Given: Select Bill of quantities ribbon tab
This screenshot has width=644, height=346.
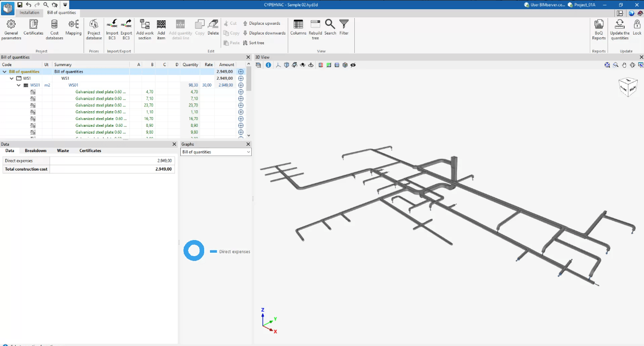Looking at the screenshot, I should [61, 13].
